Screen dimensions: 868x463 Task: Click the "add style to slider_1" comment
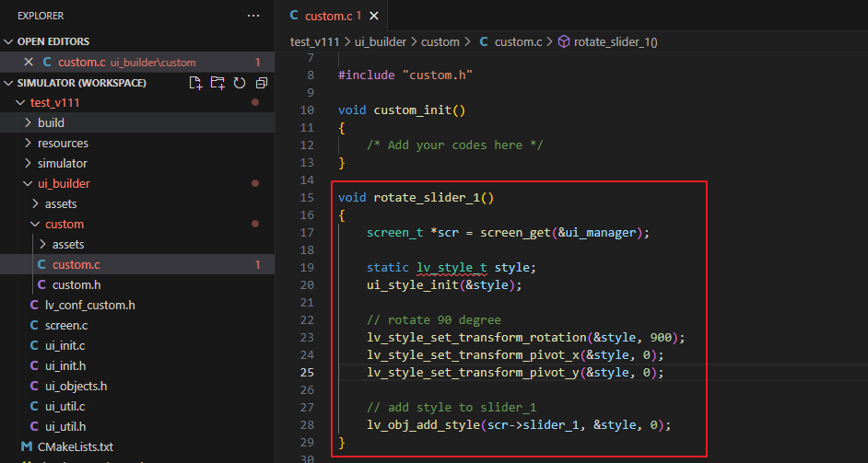tap(452, 407)
